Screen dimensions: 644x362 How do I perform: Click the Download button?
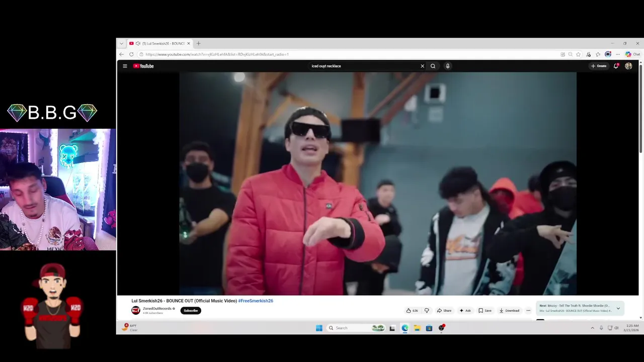click(x=509, y=311)
